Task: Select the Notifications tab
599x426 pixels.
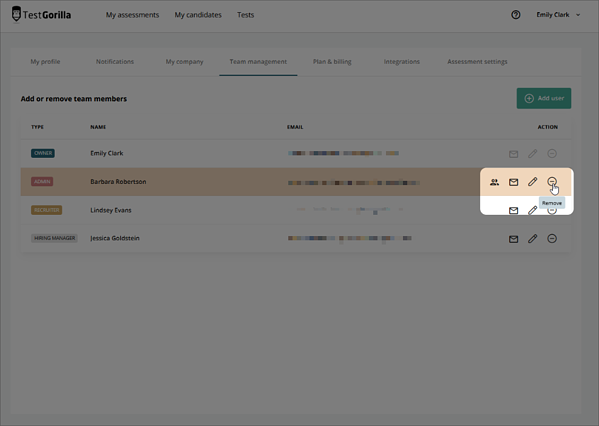Action: [115, 62]
